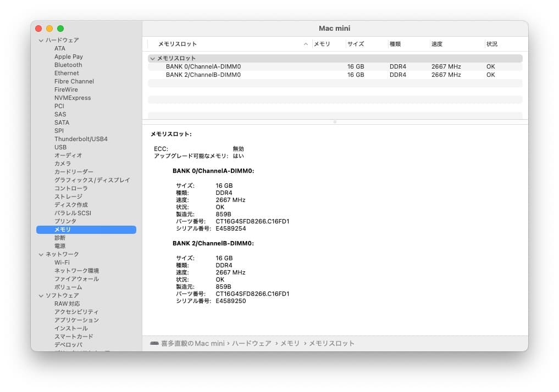Sort the table by the サイズ column

(x=353, y=43)
